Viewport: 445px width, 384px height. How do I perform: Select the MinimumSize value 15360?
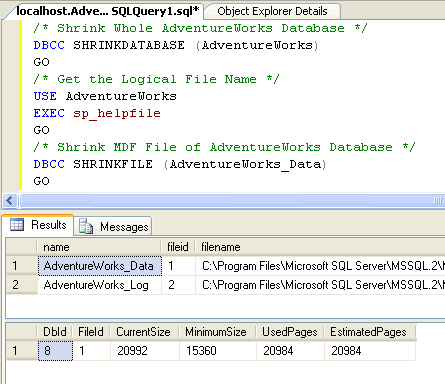pyautogui.click(x=218, y=351)
